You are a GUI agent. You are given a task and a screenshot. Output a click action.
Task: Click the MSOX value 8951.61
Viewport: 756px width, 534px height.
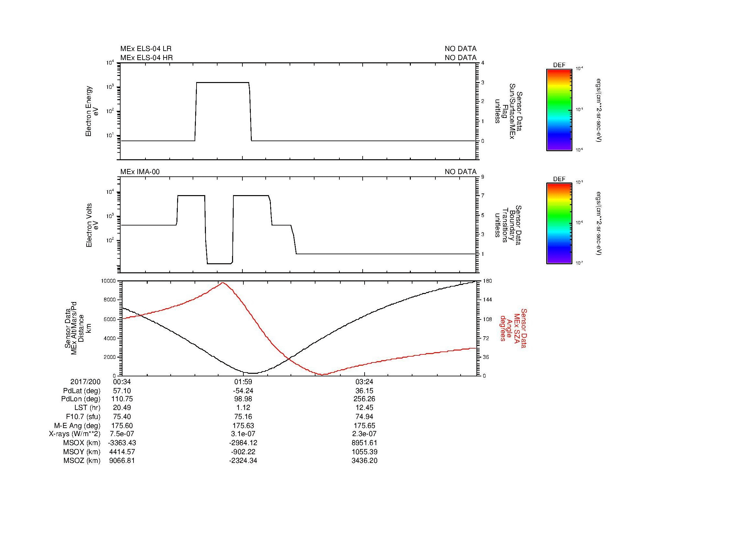(x=364, y=443)
